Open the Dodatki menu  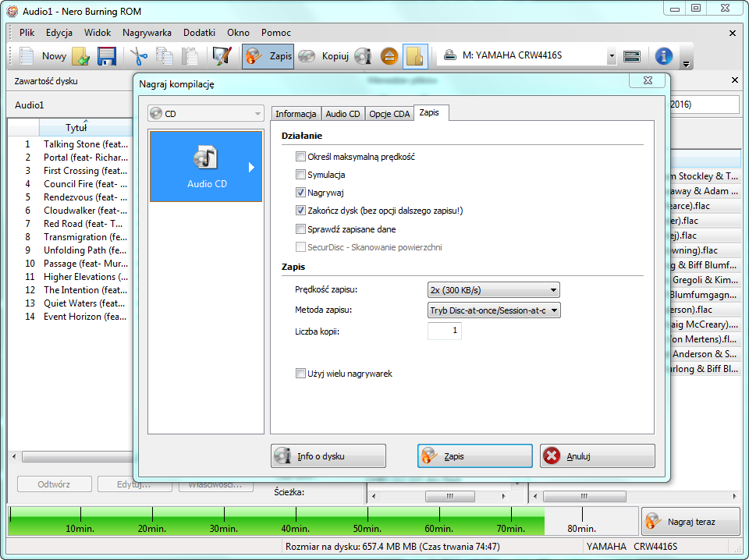point(199,33)
